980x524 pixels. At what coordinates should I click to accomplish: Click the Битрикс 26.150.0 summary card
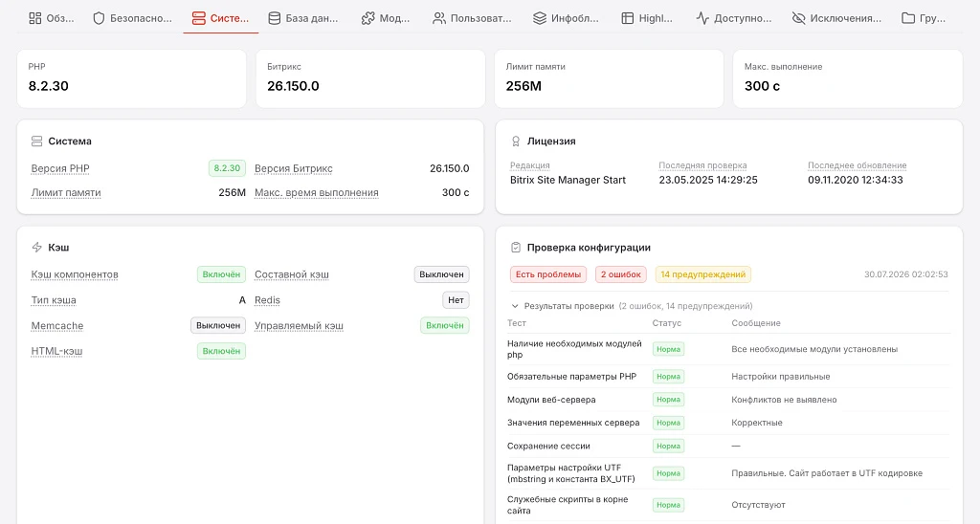(370, 78)
